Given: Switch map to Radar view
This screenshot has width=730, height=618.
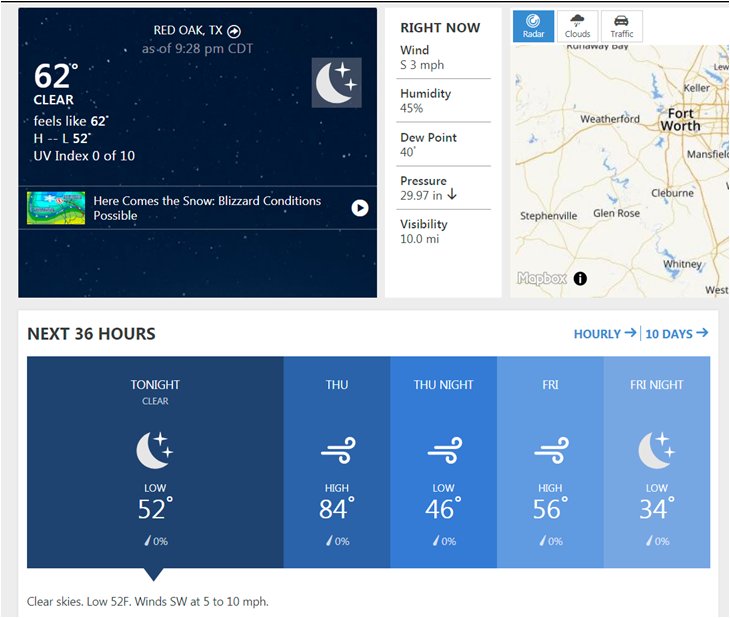Looking at the screenshot, I should click(x=533, y=27).
